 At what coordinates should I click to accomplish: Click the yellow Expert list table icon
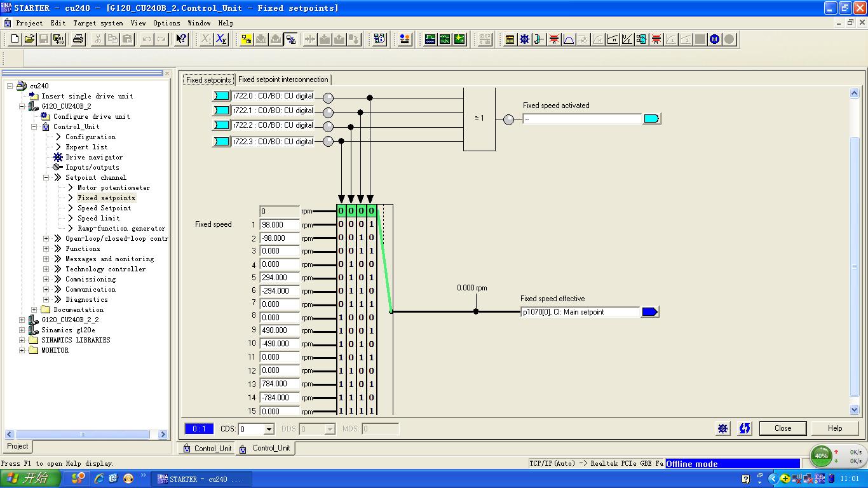click(x=510, y=39)
